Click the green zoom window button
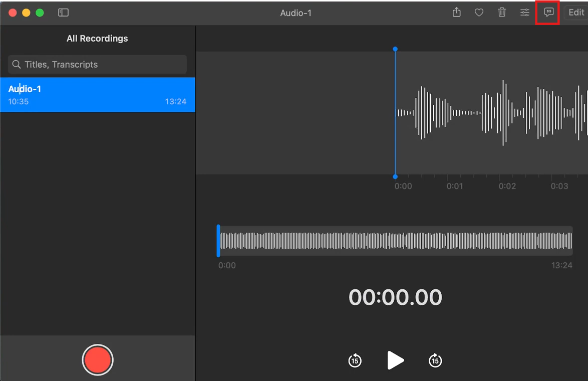This screenshot has width=588, height=381. tap(40, 13)
